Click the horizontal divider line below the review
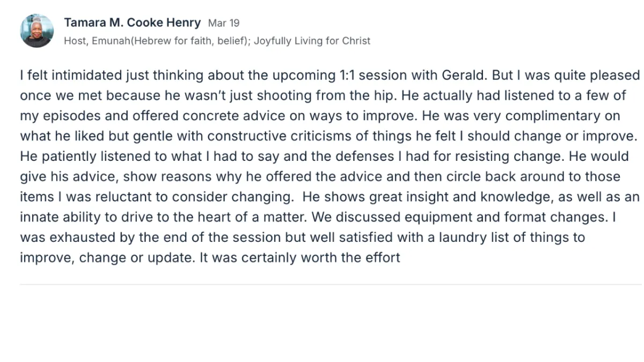Image resolution: width=644 pixels, height=362 pixels. (330, 284)
